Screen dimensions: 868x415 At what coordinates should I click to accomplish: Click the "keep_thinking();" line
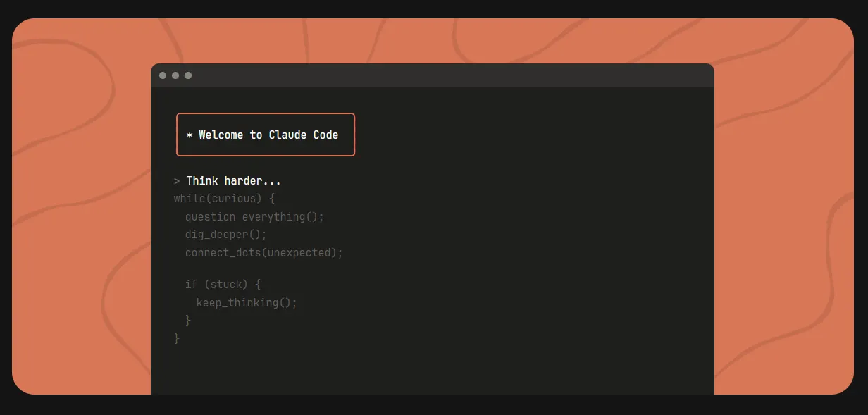point(247,302)
